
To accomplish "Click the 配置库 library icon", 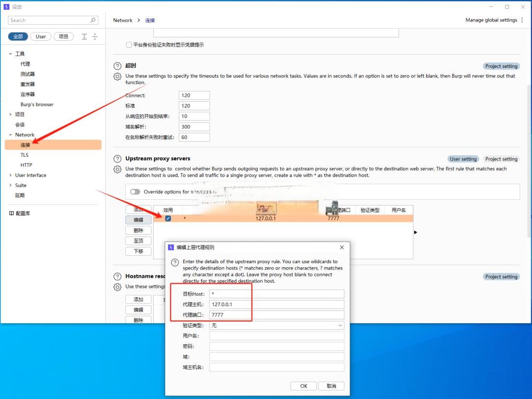I will (11, 213).
